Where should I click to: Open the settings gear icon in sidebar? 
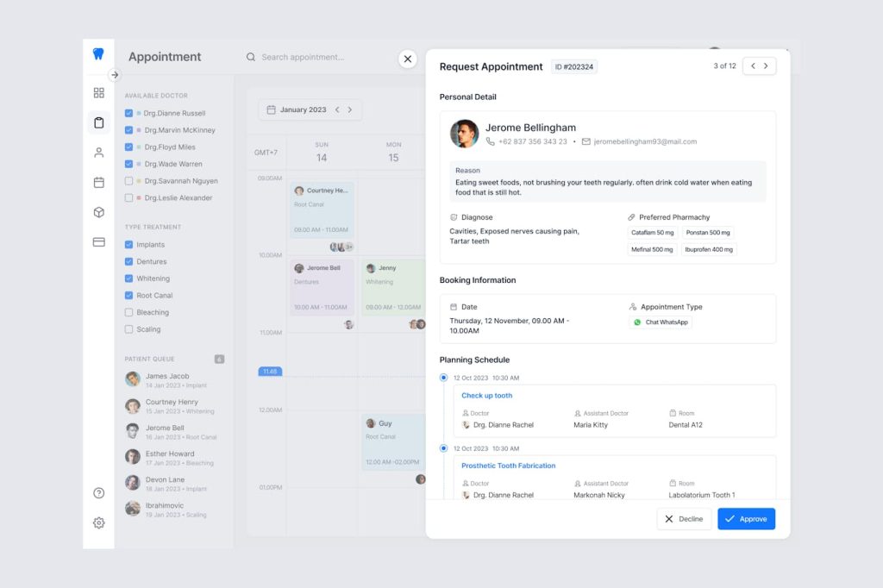98,523
